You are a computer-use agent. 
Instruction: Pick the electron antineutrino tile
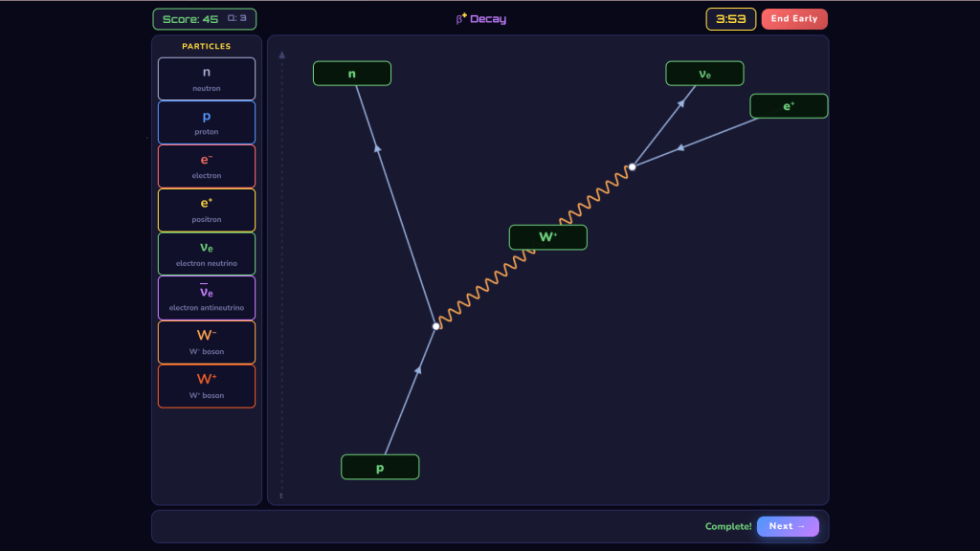[x=207, y=298]
